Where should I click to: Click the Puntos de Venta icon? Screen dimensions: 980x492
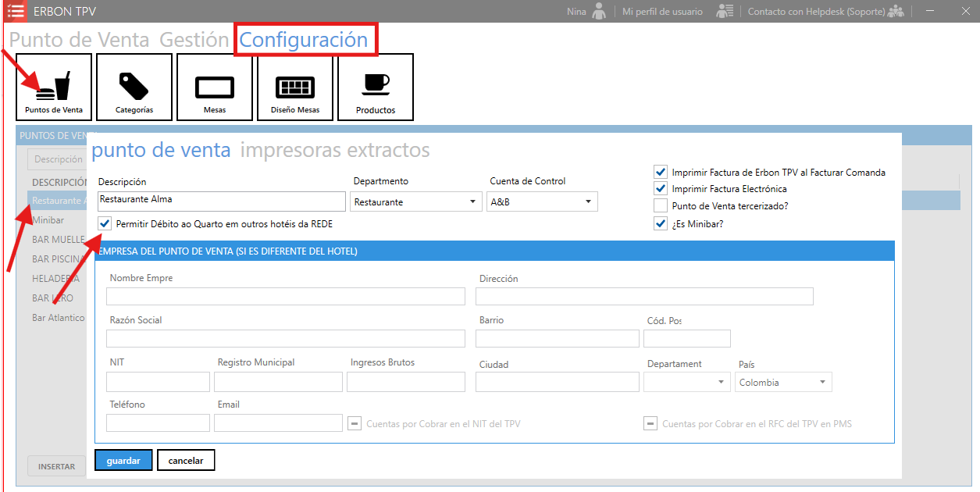(54, 87)
